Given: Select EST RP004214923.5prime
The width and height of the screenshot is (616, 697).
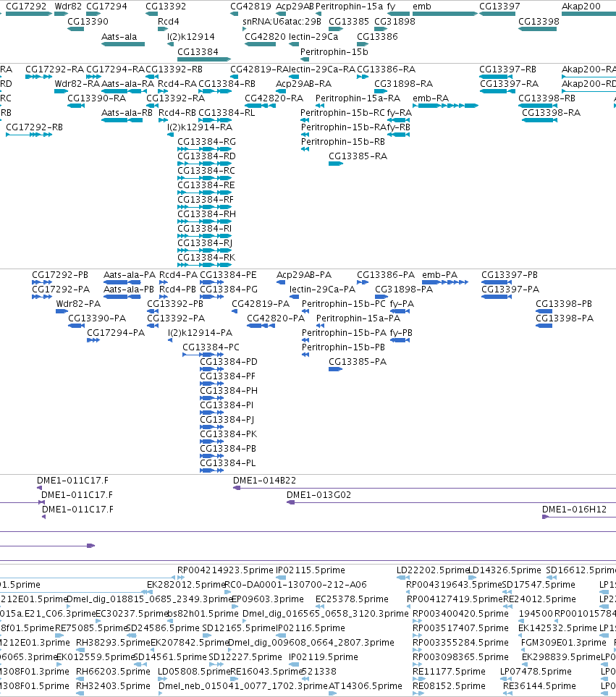Looking at the screenshot, I should coord(182,578).
